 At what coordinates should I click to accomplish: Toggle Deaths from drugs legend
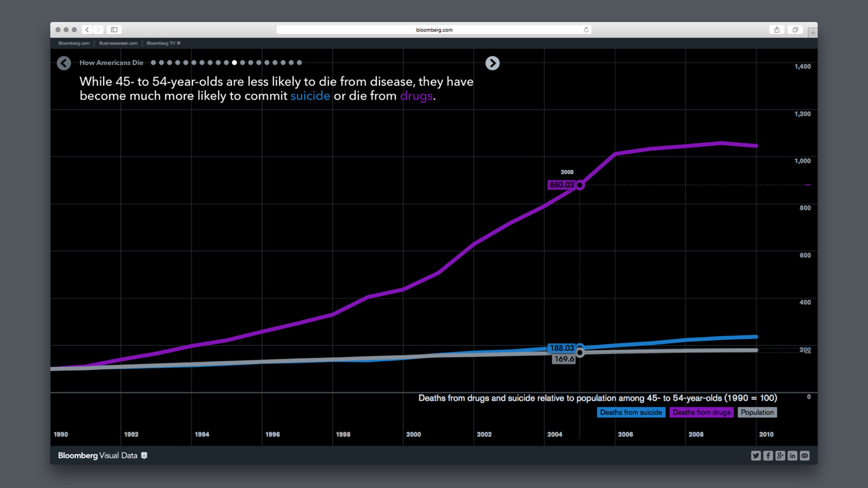coord(701,413)
